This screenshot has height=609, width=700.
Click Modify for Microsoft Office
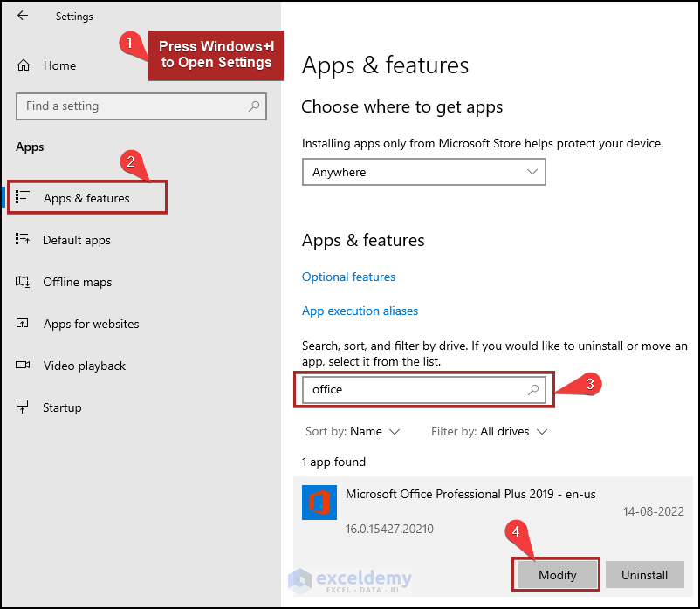(558, 575)
